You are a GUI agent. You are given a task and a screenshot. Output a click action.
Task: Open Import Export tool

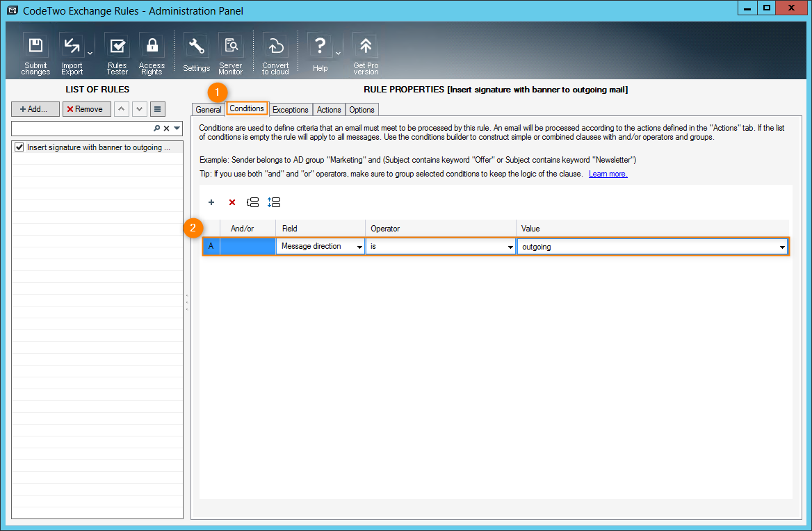pos(72,54)
